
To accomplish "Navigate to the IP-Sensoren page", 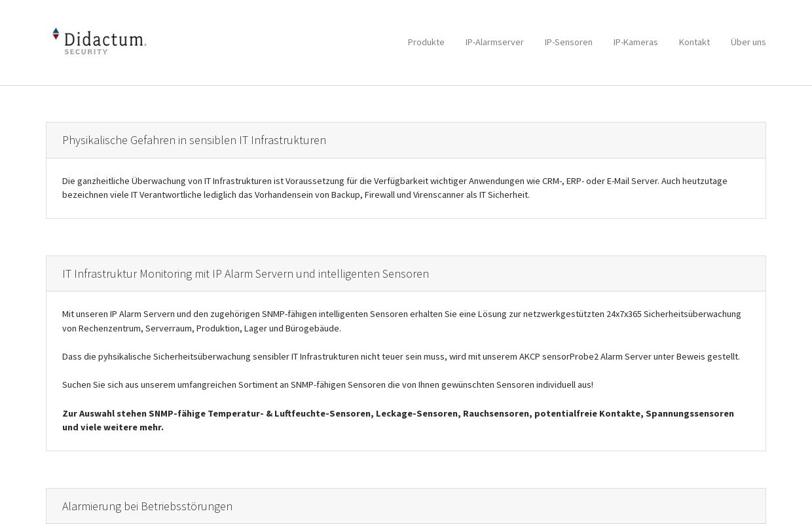I will pyautogui.click(x=568, y=42).
